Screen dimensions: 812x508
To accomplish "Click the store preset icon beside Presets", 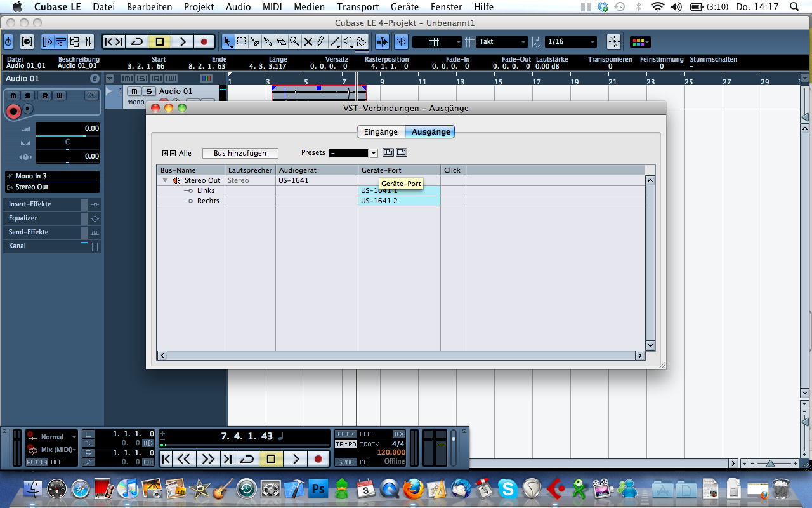I will tap(388, 152).
